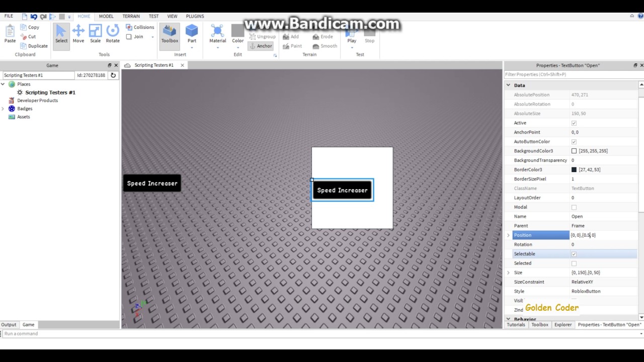Click the Position value field
This screenshot has width=644, height=362.
pos(603,235)
